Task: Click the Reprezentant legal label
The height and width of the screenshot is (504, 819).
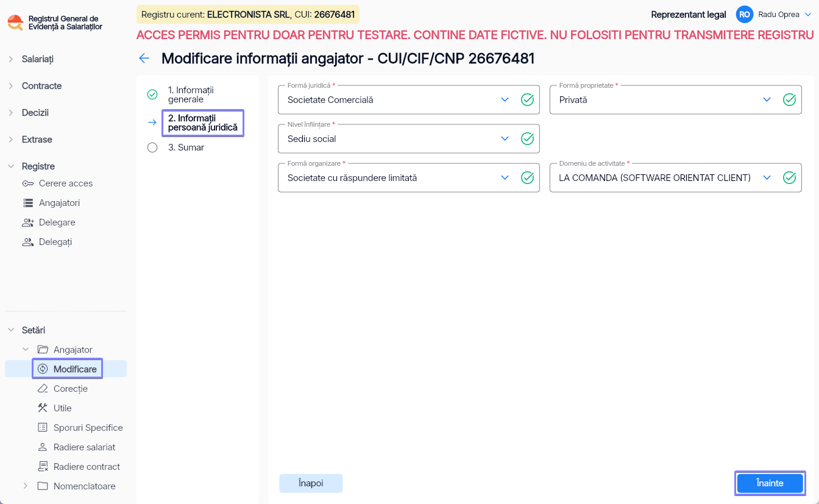Action: pos(689,15)
